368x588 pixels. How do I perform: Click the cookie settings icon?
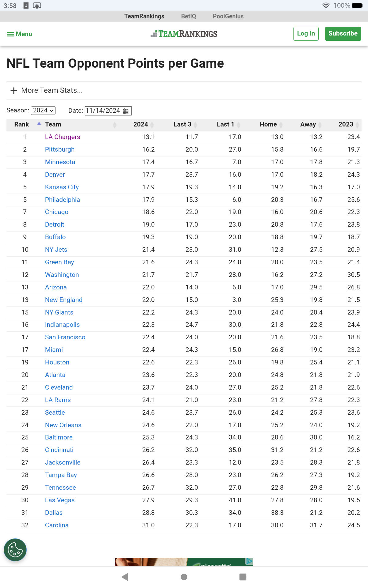click(15, 550)
